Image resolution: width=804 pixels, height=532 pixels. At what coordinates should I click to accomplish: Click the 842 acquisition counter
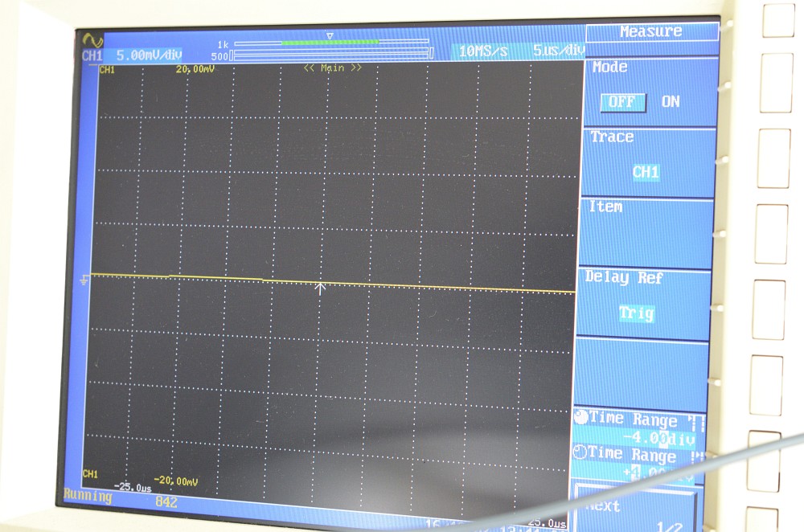166,501
